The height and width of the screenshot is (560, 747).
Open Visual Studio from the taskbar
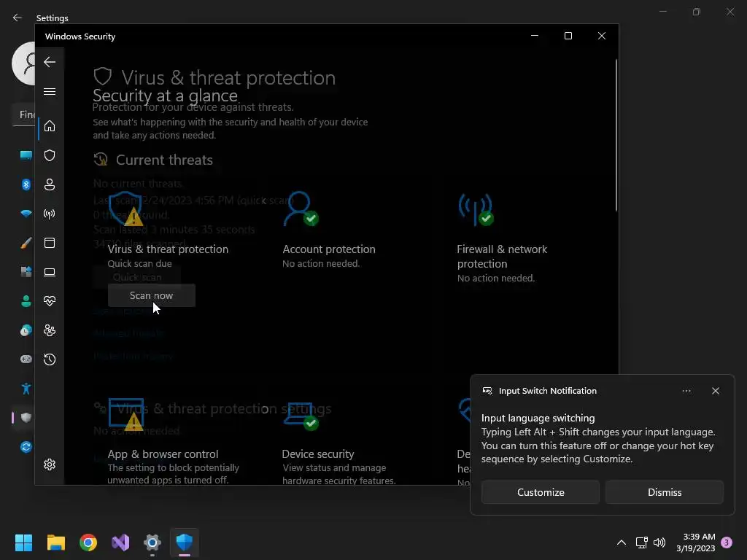pos(120,542)
